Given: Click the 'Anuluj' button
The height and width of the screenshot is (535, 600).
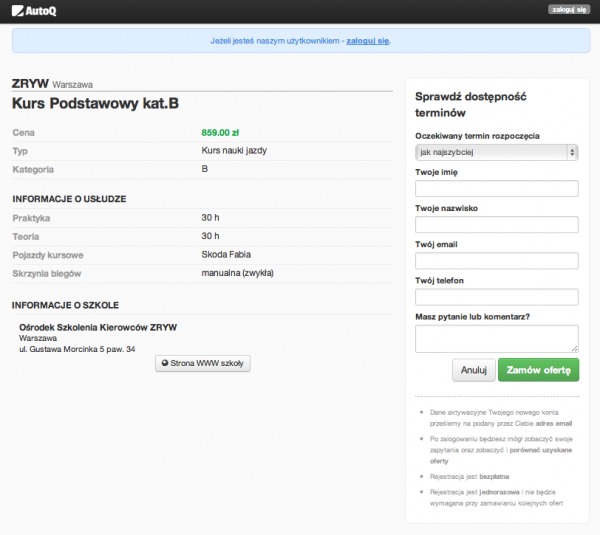Looking at the screenshot, I should tap(474, 370).
